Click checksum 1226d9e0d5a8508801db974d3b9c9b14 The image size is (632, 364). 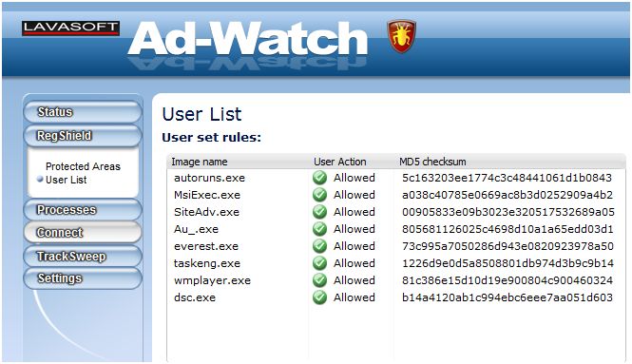click(508, 263)
